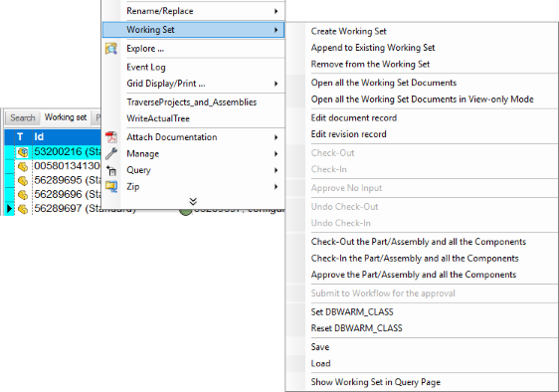Choose Check-In the Part/Assembly and all Components
Viewport: 559px width, 392px height.
coord(415,259)
